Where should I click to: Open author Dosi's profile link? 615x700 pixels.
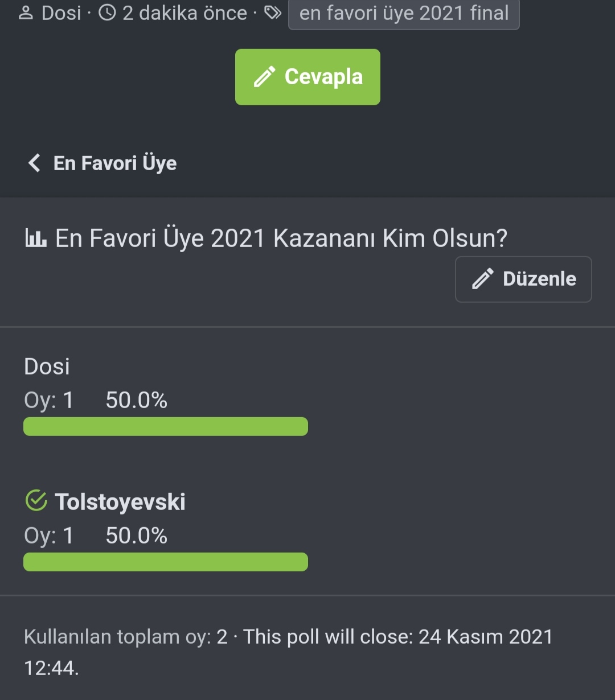61,13
